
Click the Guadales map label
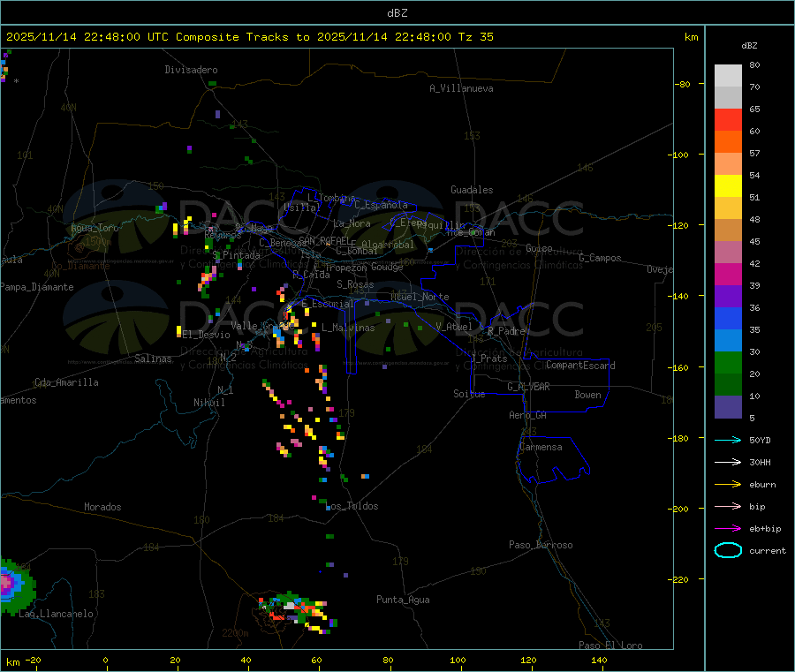[472, 190]
